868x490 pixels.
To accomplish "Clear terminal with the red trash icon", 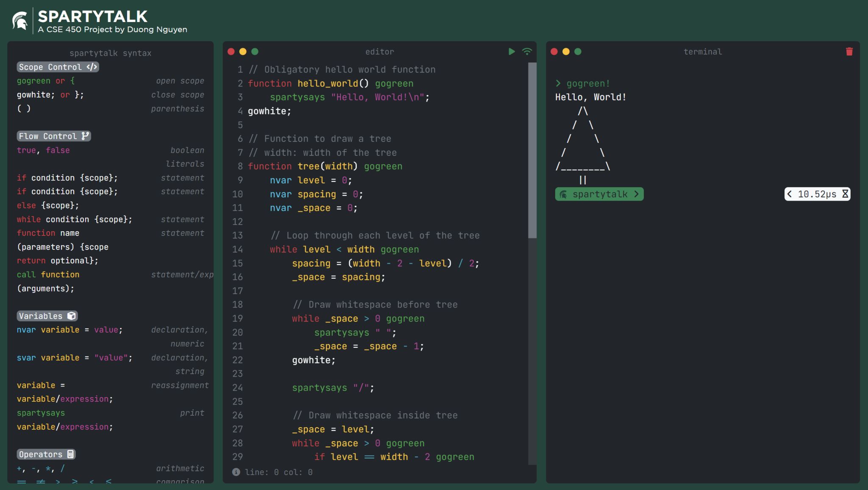I will pos(849,51).
